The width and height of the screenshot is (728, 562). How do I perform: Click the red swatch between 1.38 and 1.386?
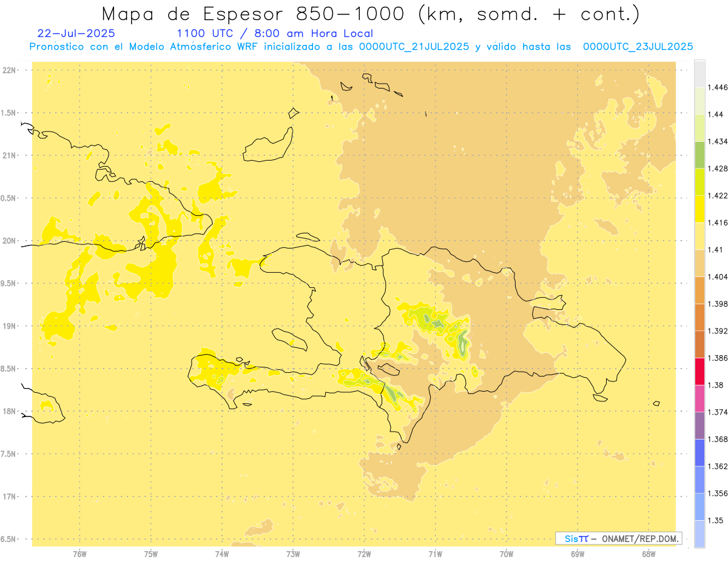[700, 371]
